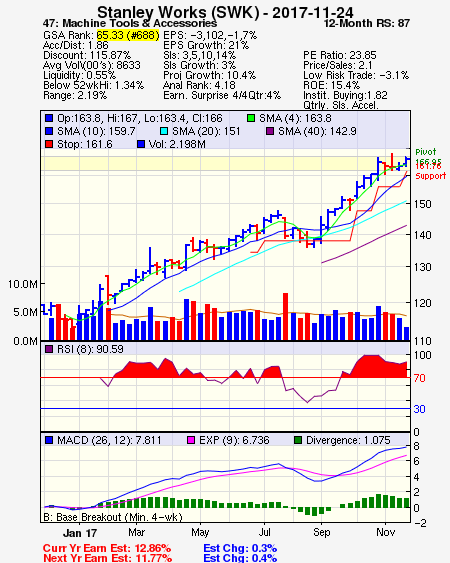The width and height of the screenshot is (450, 563).
Task: Click the green SMA (4) legend swatch
Action: pos(251,118)
